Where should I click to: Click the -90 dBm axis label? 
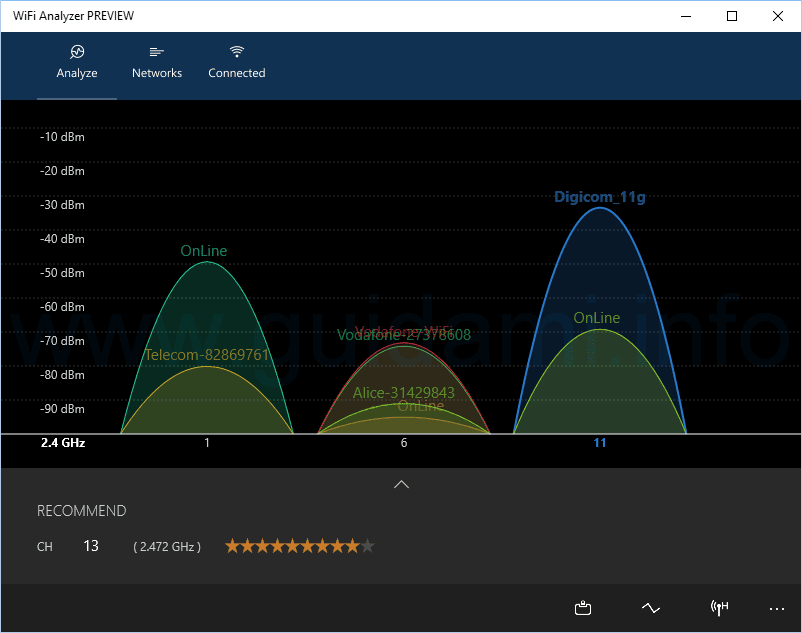tap(62, 409)
